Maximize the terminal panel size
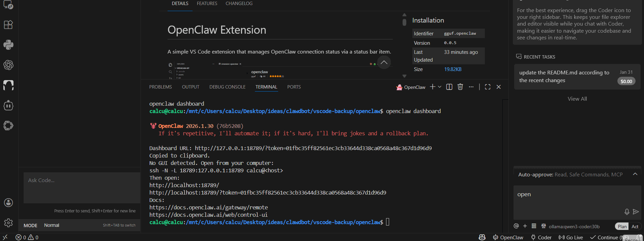Screen dimensions: 644x241 488,87
